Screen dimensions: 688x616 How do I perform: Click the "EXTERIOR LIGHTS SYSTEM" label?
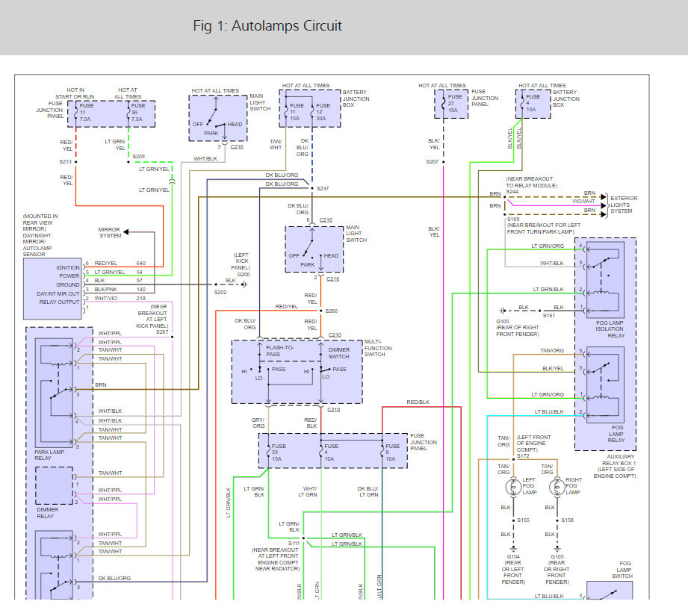[x=624, y=205]
